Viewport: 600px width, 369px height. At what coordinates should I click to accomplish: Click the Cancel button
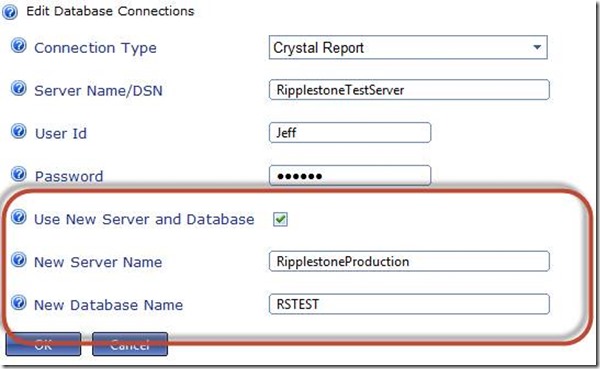[x=130, y=344]
